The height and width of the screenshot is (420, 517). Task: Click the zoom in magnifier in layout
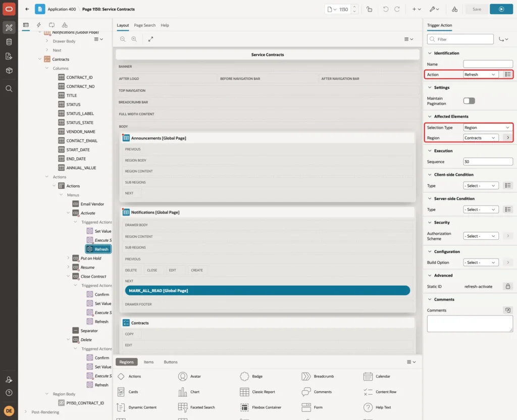click(134, 39)
